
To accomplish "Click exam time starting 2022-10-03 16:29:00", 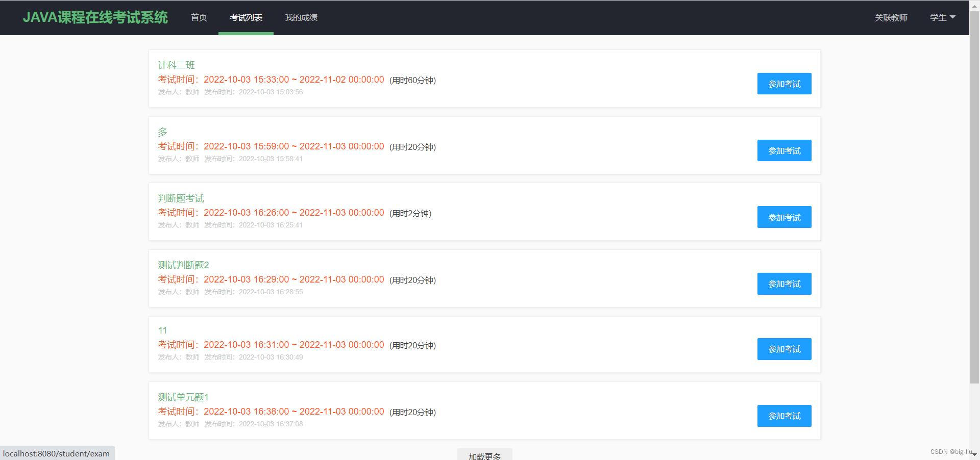I will [293, 279].
